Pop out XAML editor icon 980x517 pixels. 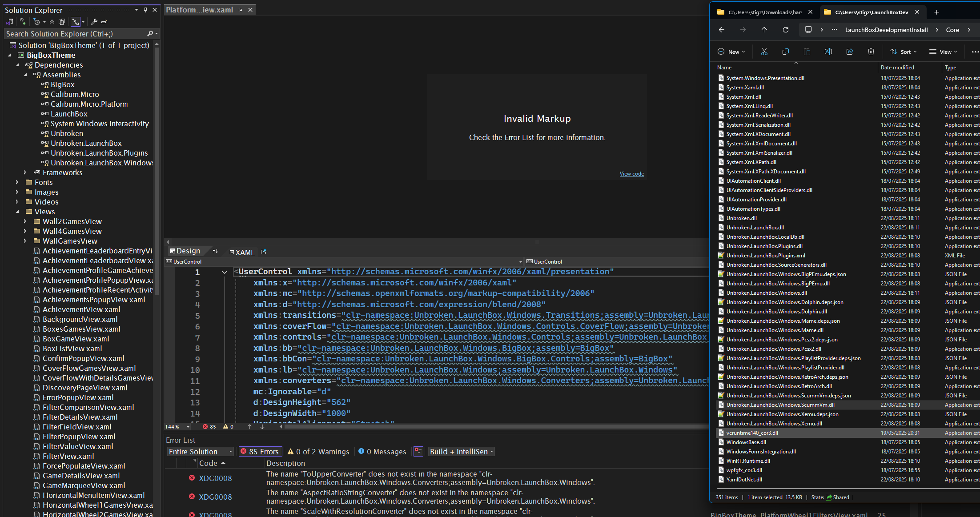pos(264,252)
